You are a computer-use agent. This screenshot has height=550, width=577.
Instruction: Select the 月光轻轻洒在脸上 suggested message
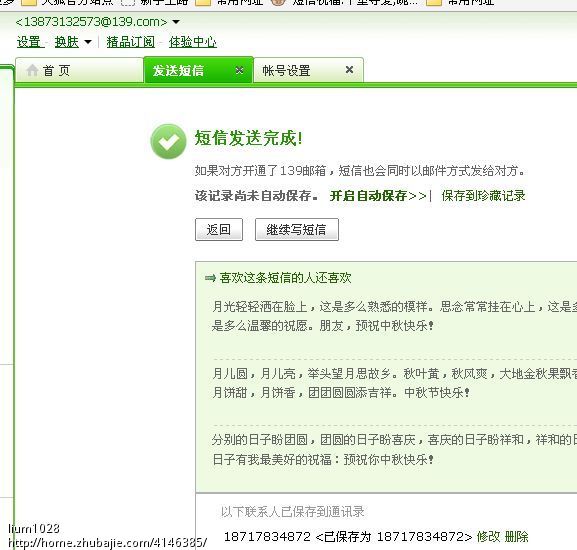pyautogui.click(x=394, y=316)
